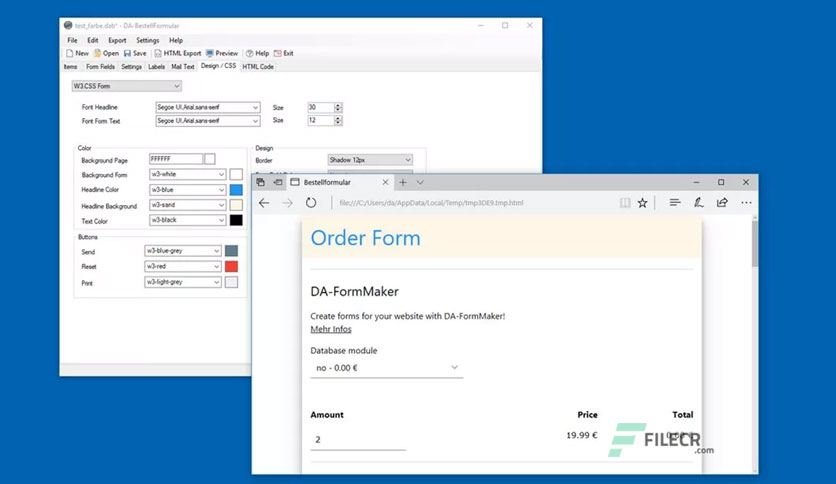Viewport: 836px width, 484px height.
Task: Click the browser Share icon
Action: 722,203
